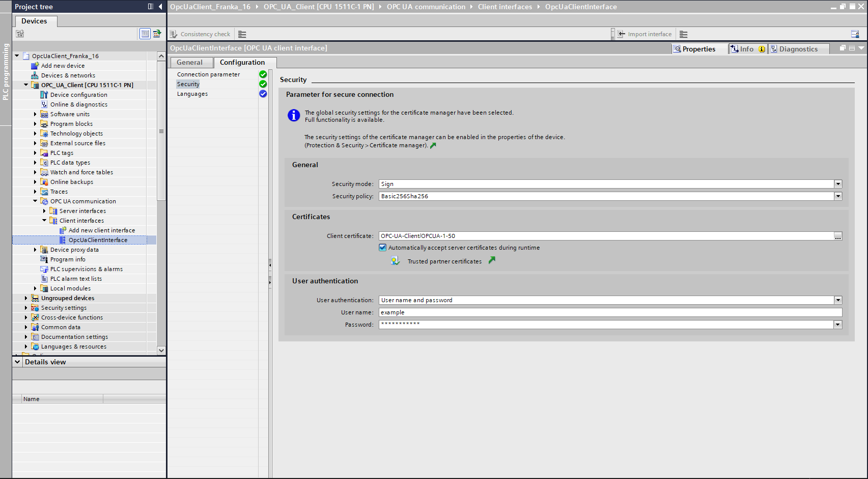The width and height of the screenshot is (868, 479).
Task: Open the Security policy dropdown
Action: 837,196
